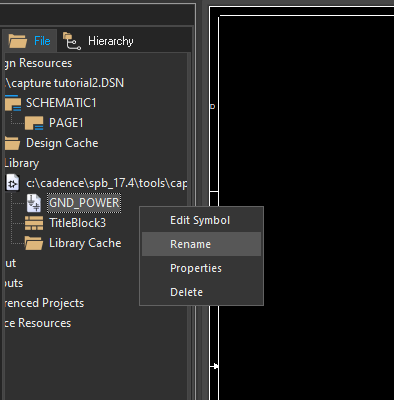Choose Delete in the context menu

point(201,292)
